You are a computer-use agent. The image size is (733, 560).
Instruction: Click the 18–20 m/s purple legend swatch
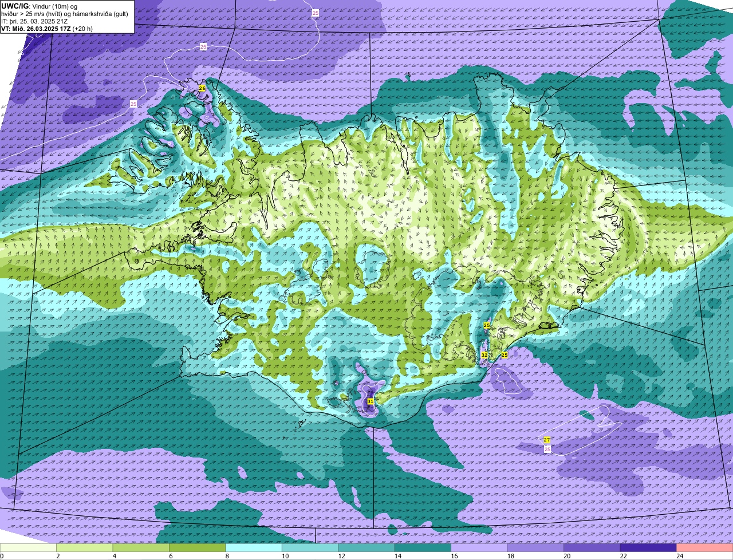(536, 547)
